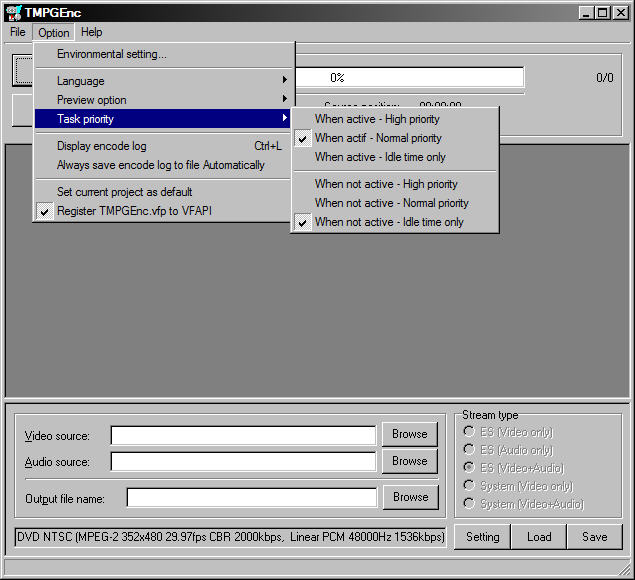Image resolution: width=635 pixels, height=580 pixels.
Task: Minimize the TMPGEnc window
Action: pyautogui.click(x=585, y=13)
